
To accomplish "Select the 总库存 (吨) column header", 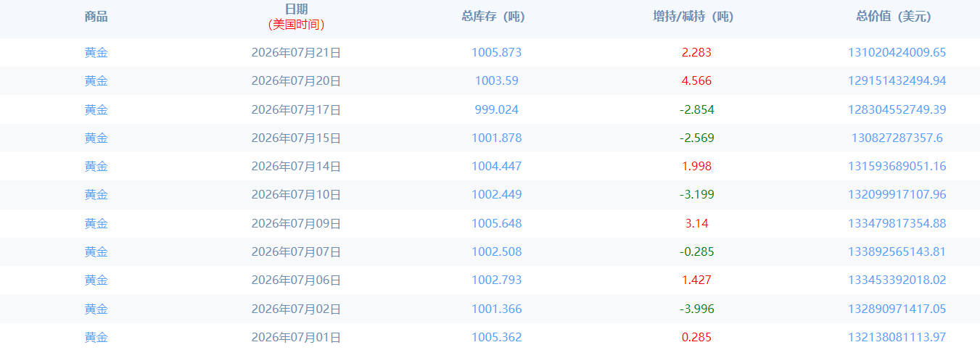I will coord(493,16).
